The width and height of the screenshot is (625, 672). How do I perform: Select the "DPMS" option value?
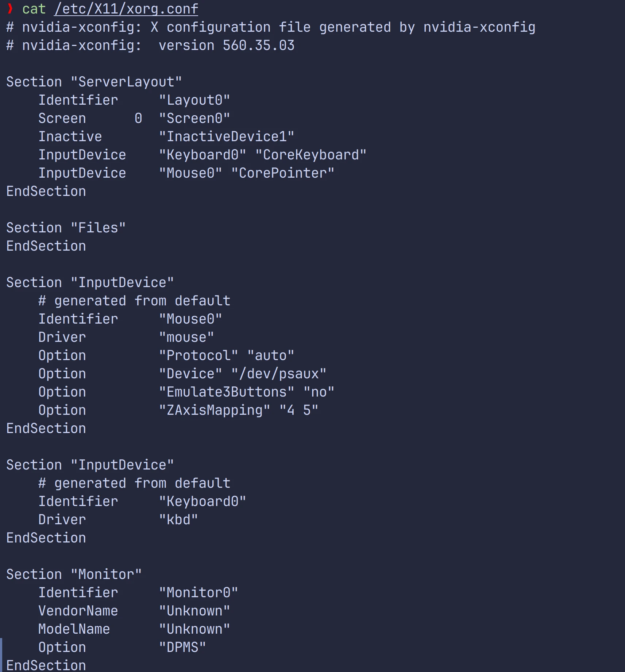click(182, 648)
